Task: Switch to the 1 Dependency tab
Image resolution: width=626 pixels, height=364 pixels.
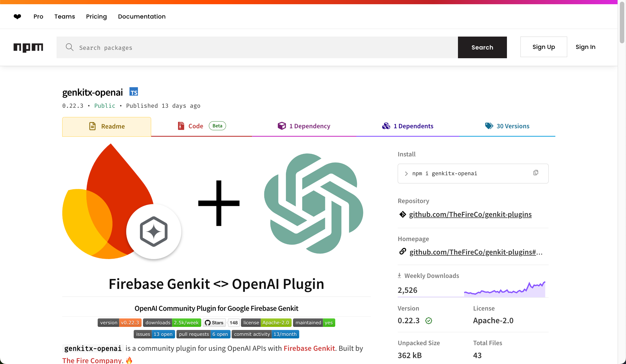Action: click(x=304, y=126)
